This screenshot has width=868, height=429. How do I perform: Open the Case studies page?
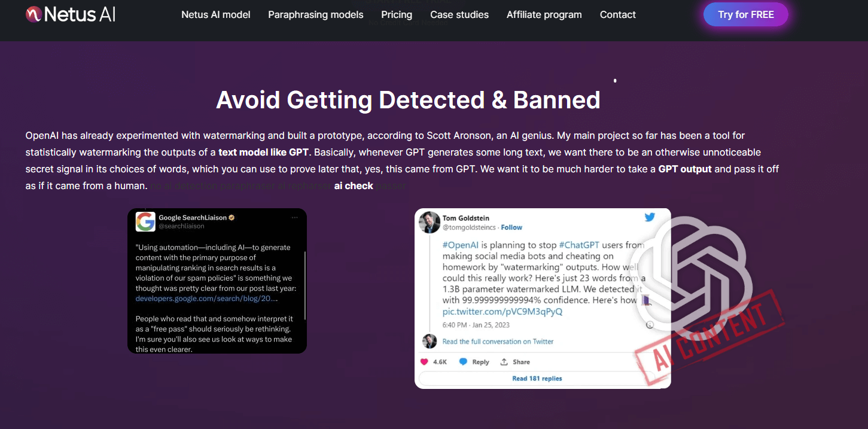459,14
